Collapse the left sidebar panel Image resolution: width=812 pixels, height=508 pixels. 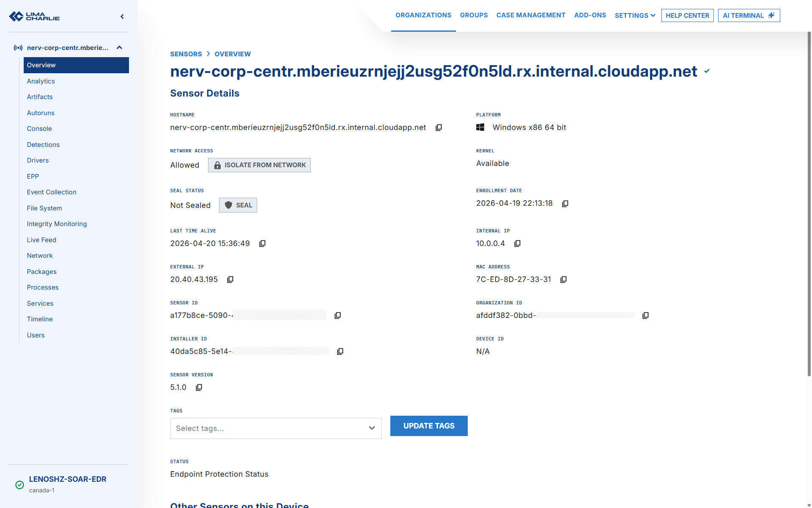[122, 17]
